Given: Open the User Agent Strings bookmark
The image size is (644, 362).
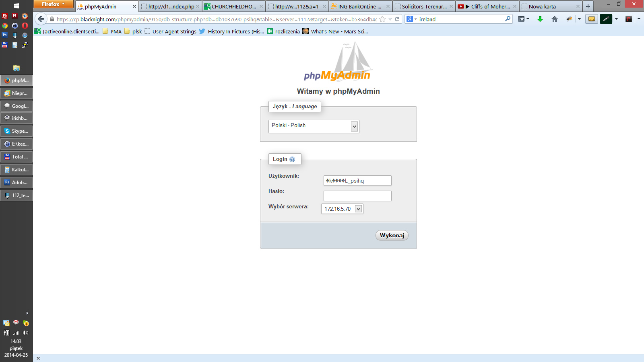Looking at the screenshot, I should click(170, 31).
